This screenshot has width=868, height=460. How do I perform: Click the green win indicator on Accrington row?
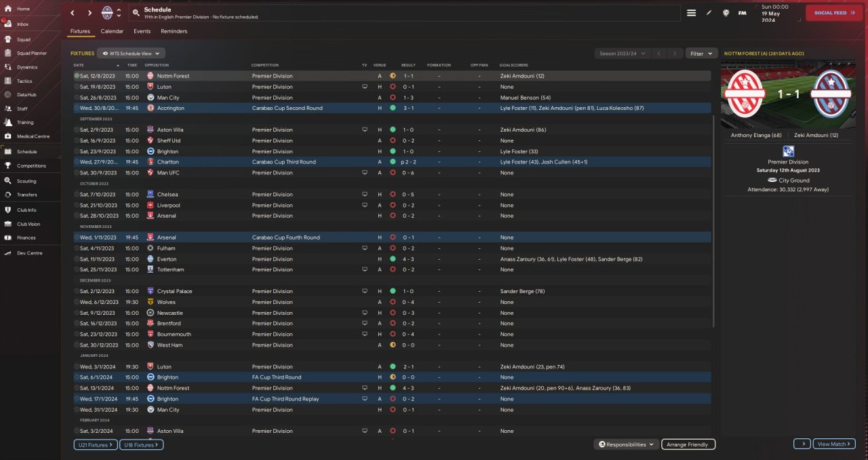(393, 108)
